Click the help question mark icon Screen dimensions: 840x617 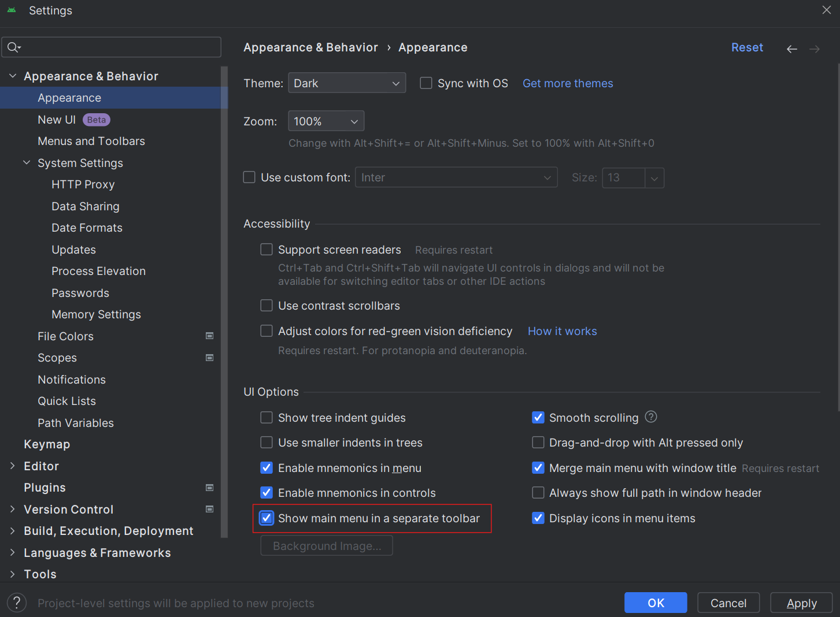click(17, 603)
